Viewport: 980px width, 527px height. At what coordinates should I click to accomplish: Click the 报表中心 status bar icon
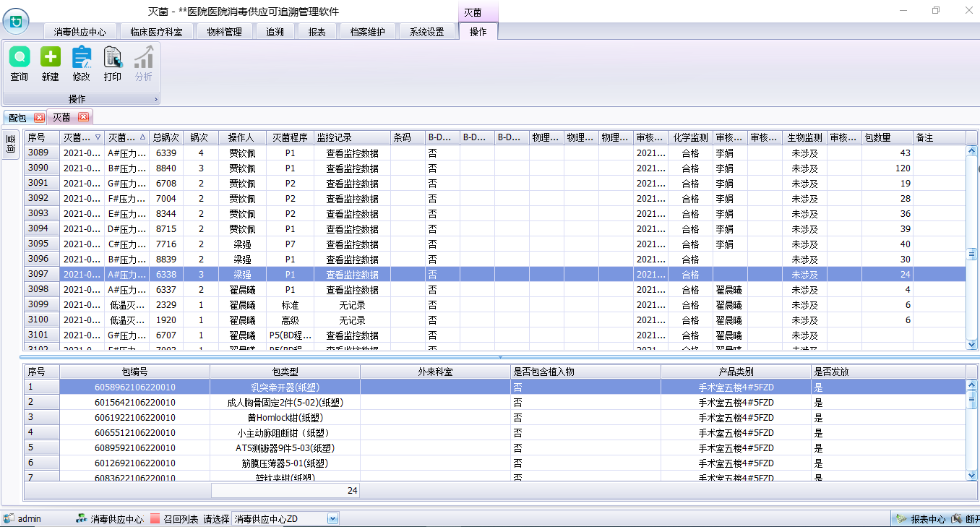tap(901, 518)
